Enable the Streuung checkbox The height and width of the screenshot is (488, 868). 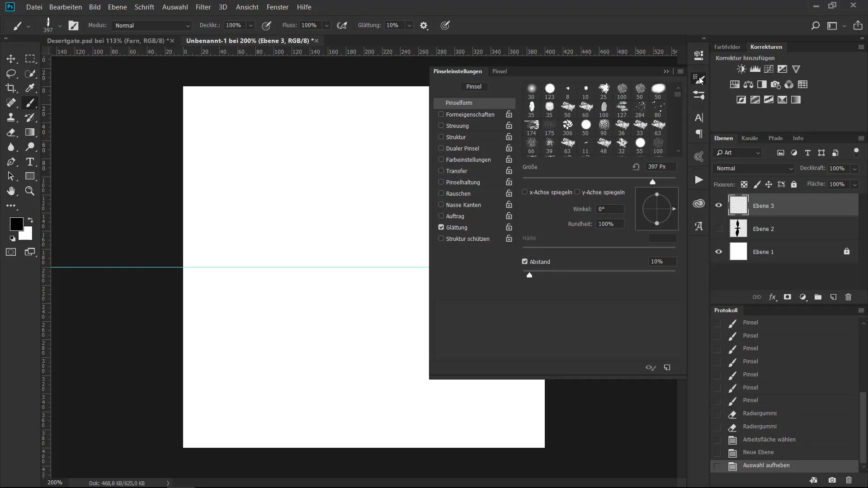click(441, 126)
